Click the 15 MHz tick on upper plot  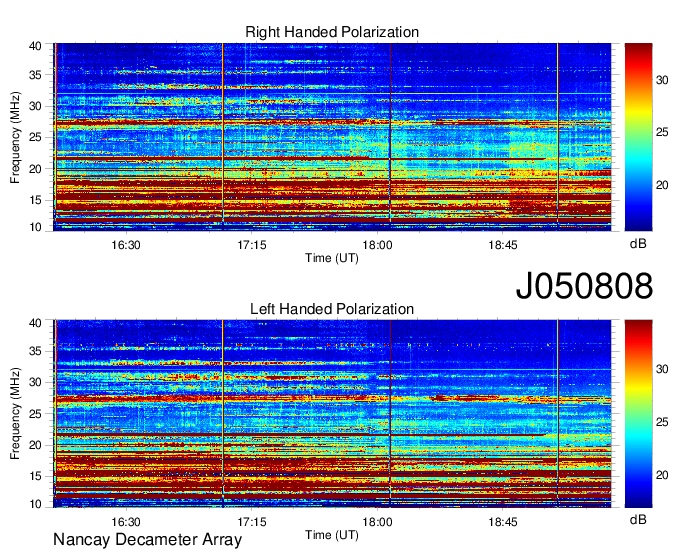pos(36,200)
